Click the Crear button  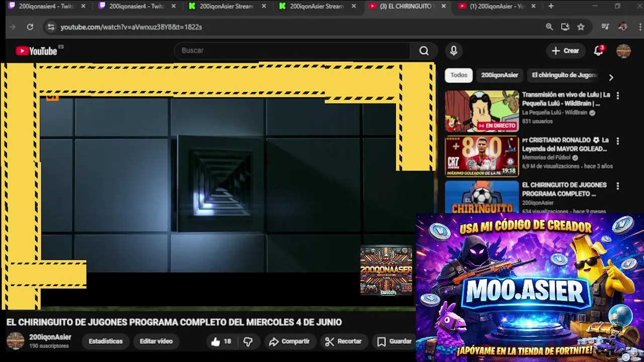click(x=566, y=51)
